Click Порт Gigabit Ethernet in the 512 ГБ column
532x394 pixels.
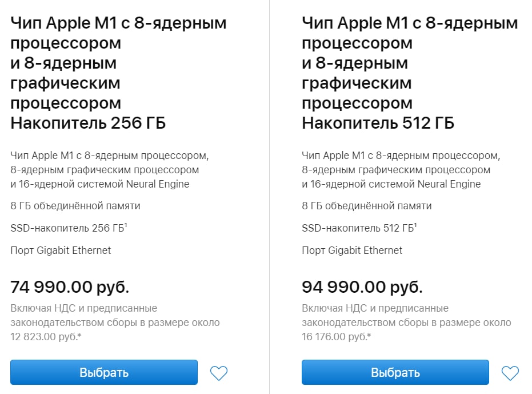352,250
